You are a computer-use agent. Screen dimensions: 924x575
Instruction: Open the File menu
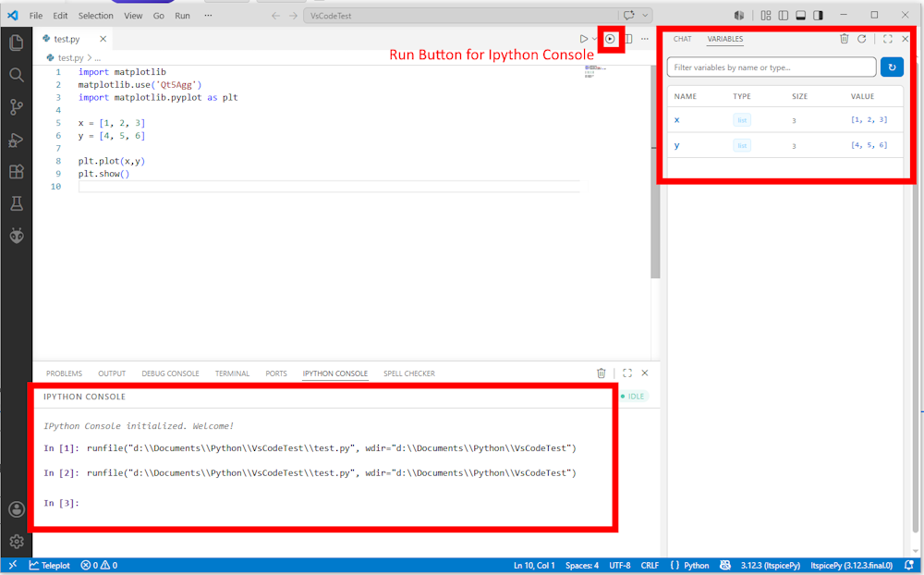36,16
